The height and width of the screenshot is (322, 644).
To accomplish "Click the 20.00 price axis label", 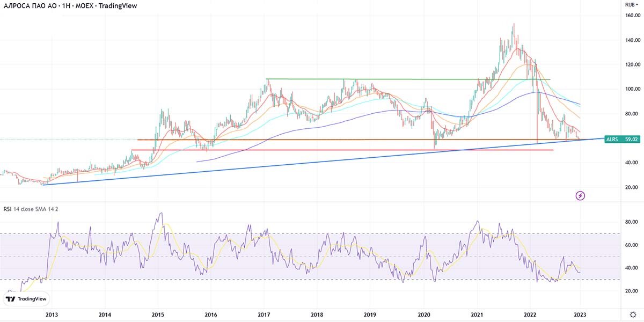I will [x=632, y=187].
